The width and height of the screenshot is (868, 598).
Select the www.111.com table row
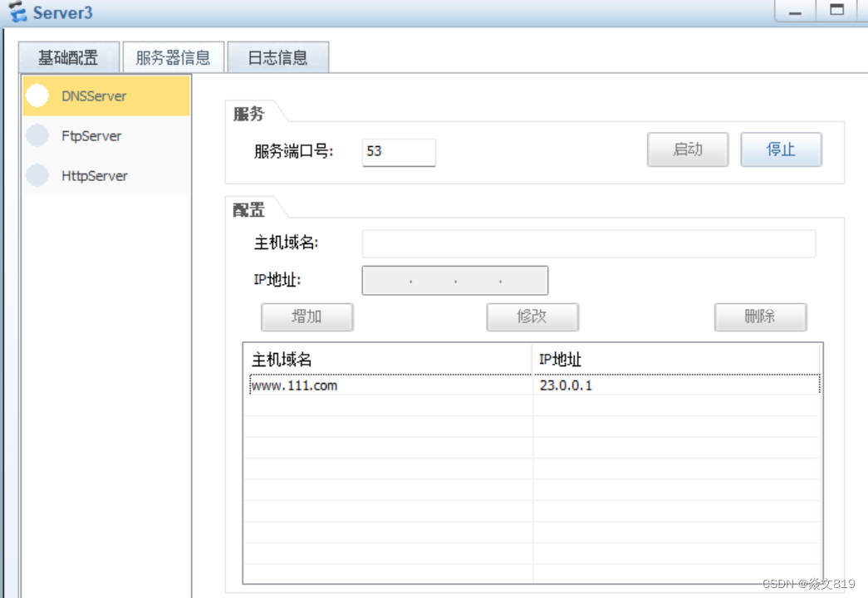click(x=534, y=385)
